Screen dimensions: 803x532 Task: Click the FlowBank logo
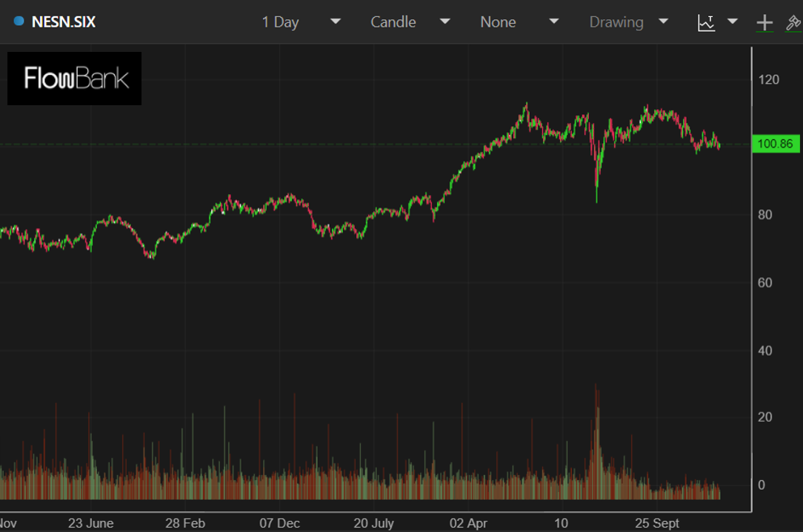(75, 79)
